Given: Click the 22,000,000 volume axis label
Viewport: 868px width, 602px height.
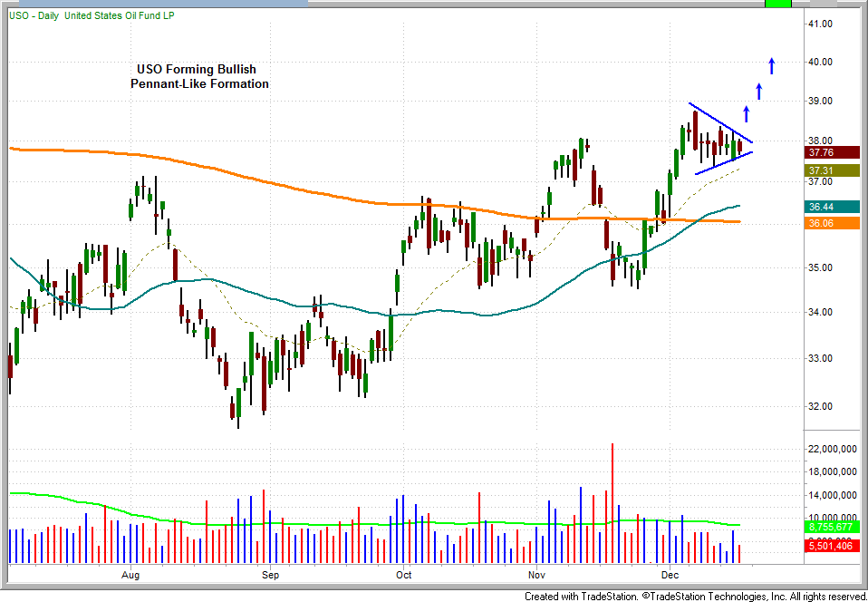Looking at the screenshot, I should 833,450.
